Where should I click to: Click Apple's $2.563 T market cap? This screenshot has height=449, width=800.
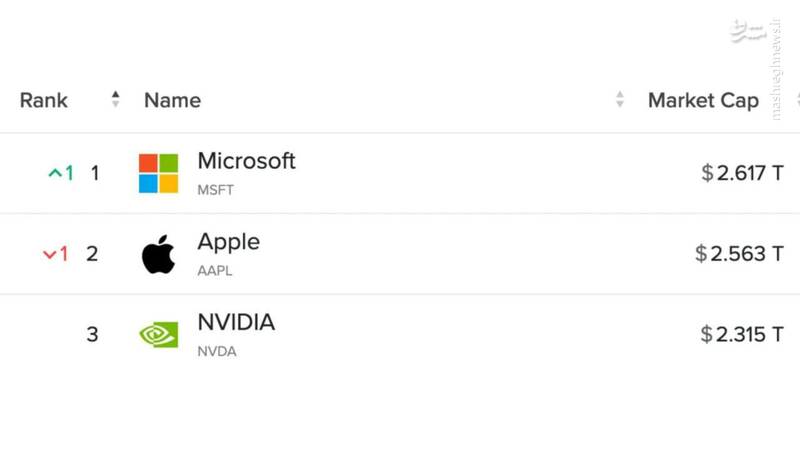click(x=739, y=254)
